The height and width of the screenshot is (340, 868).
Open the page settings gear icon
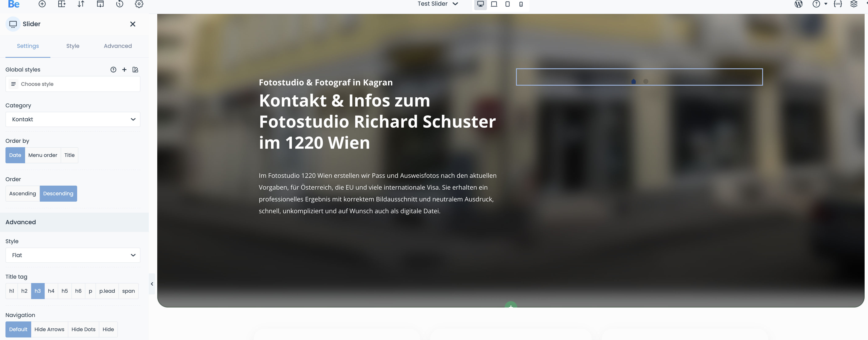tap(139, 4)
